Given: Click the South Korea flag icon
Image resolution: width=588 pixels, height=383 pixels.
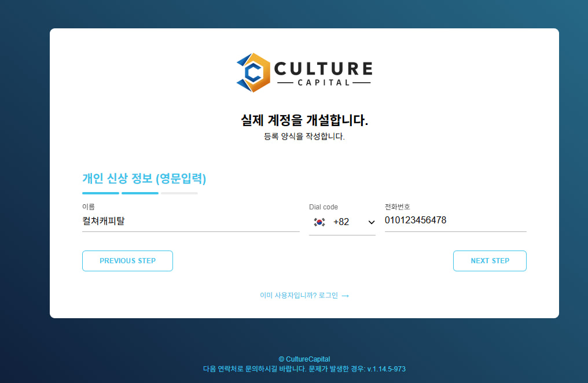Looking at the screenshot, I should [x=319, y=222].
